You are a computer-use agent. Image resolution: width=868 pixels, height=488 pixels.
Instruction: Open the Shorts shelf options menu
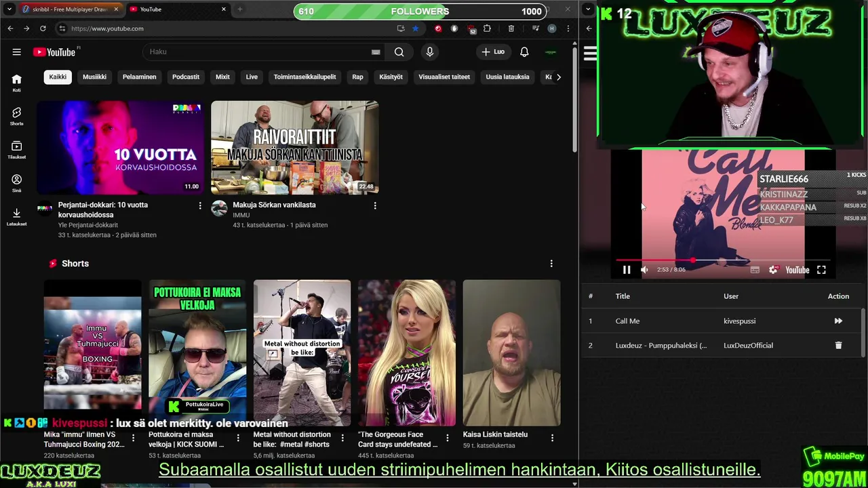click(x=551, y=264)
